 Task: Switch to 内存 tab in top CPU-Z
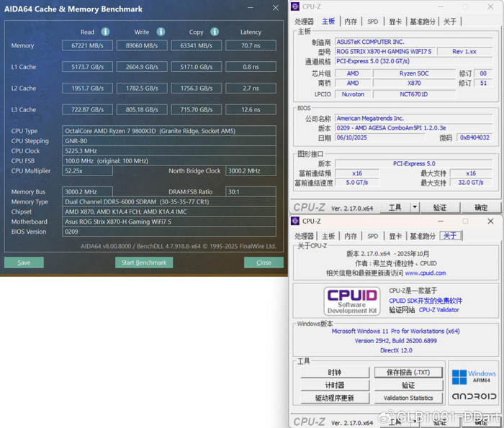(x=351, y=22)
